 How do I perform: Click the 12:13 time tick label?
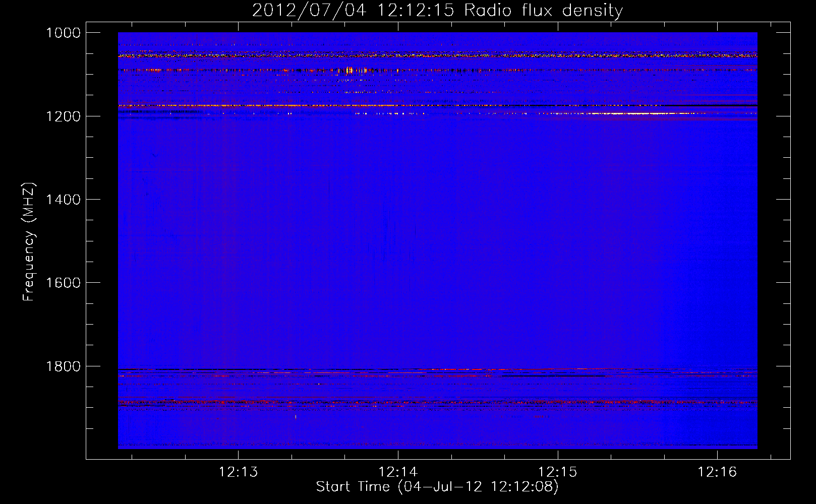(238, 472)
